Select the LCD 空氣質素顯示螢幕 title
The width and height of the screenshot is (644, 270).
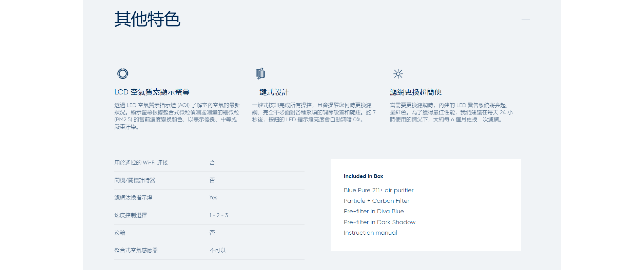(x=152, y=92)
